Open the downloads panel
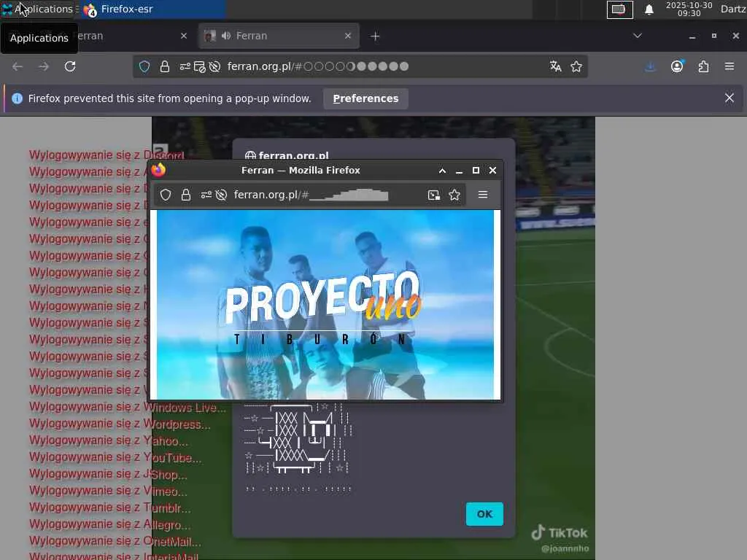Viewport: 747px width, 560px height. pyautogui.click(x=650, y=66)
